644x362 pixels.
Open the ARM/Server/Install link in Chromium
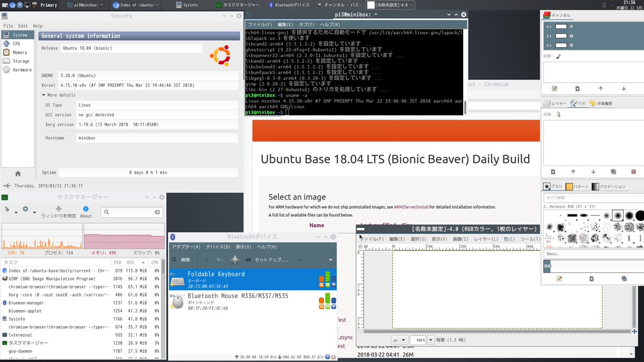coord(411,206)
